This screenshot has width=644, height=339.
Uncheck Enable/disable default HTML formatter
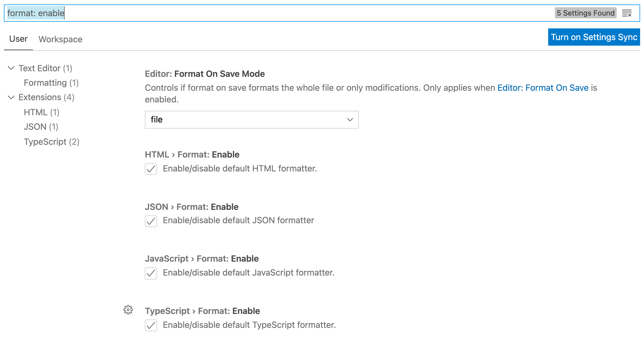[151, 169]
